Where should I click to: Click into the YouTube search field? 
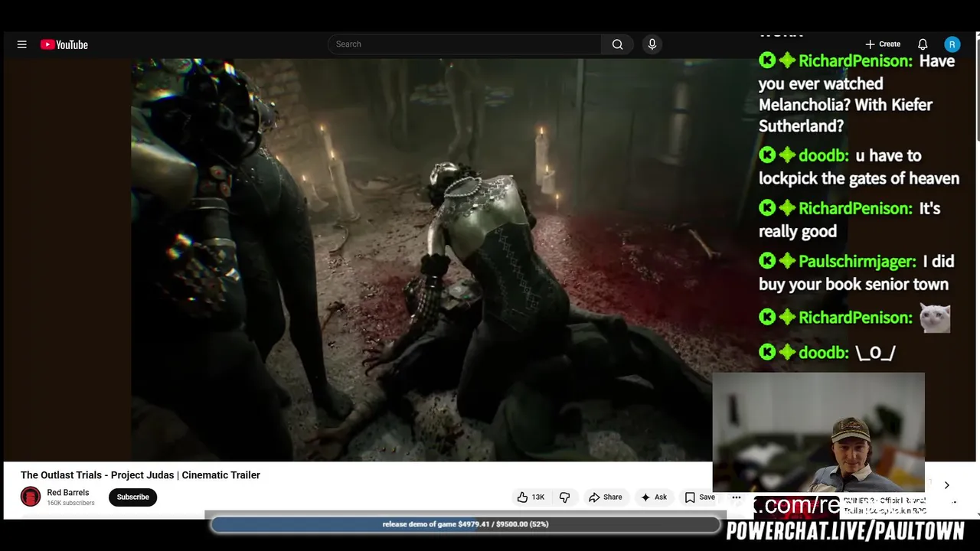tap(465, 44)
